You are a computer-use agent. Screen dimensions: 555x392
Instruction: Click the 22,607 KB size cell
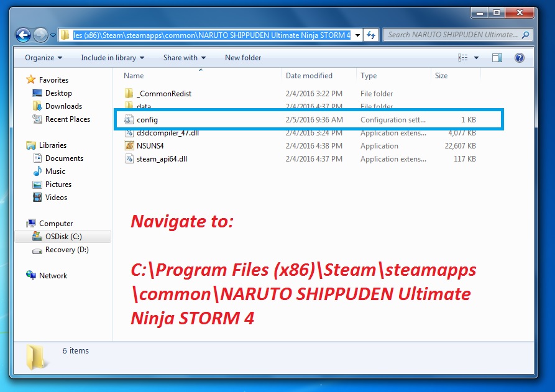click(x=460, y=146)
